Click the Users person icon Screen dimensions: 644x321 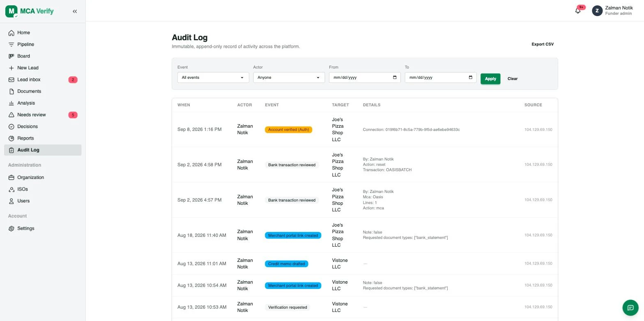(x=11, y=201)
